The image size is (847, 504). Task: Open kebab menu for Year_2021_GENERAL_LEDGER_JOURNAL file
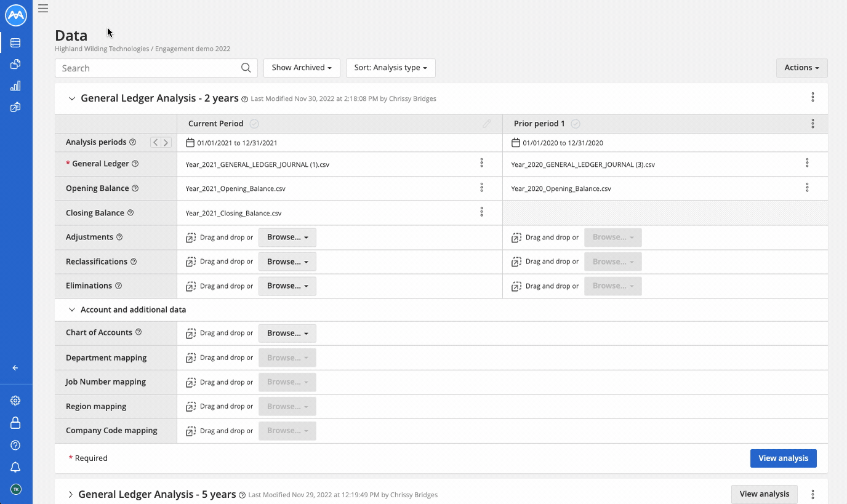click(481, 163)
